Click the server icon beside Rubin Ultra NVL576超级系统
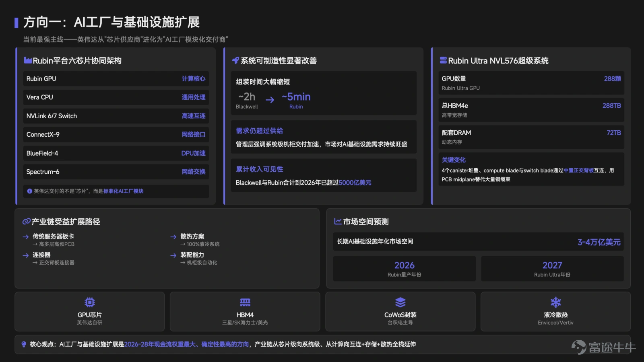The width and height of the screenshot is (644, 362). click(443, 60)
